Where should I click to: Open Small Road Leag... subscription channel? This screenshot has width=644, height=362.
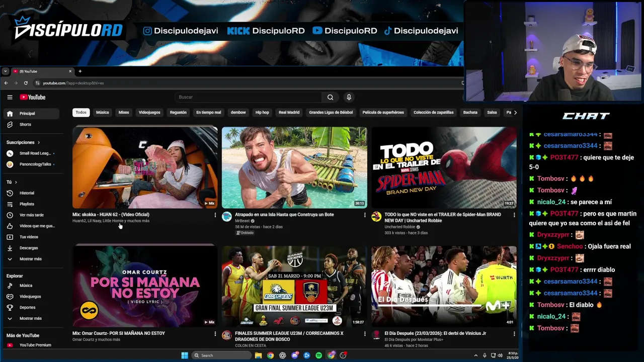click(x=30, y=153)
